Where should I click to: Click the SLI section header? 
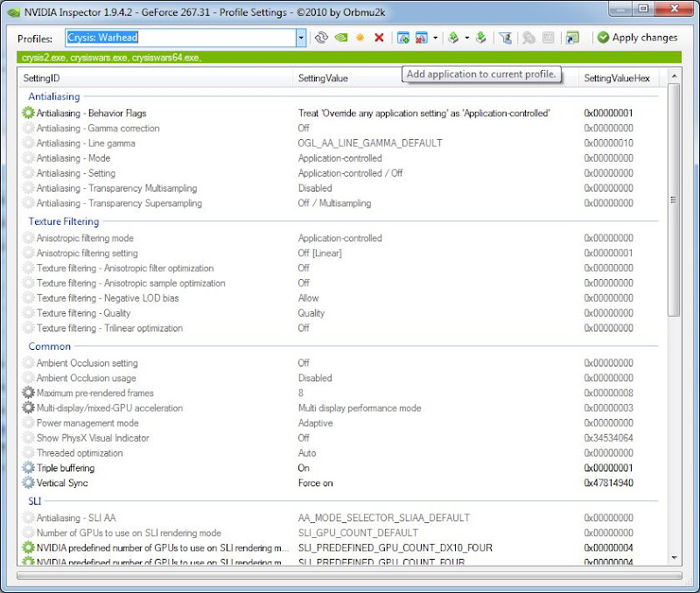[35, 501]
